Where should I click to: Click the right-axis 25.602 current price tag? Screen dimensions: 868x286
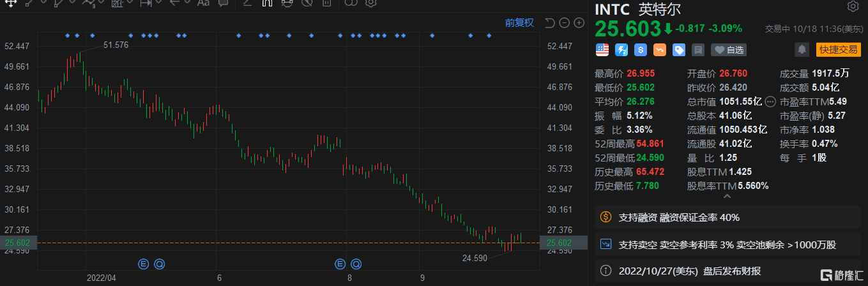563,243
